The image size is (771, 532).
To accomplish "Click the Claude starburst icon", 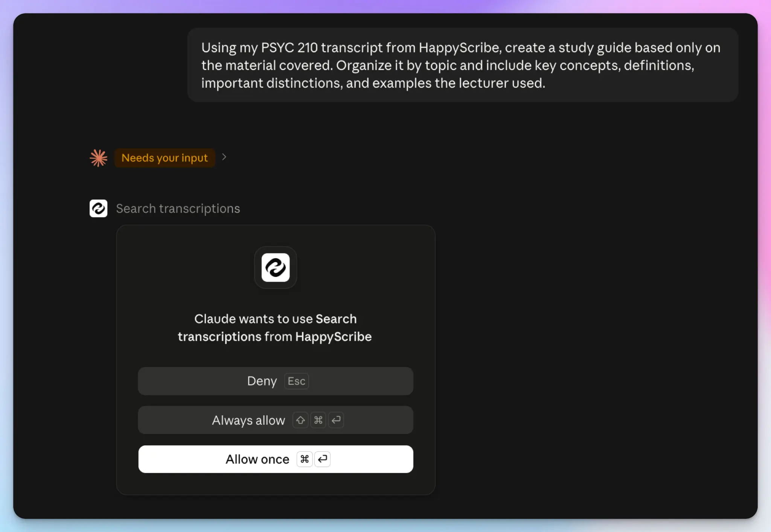I will 99,158.
